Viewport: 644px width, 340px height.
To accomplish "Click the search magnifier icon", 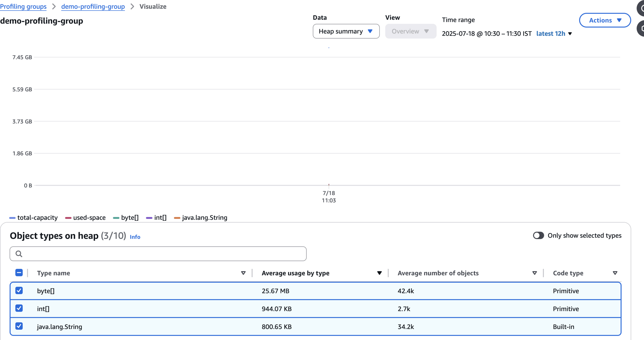I will 19,254.
